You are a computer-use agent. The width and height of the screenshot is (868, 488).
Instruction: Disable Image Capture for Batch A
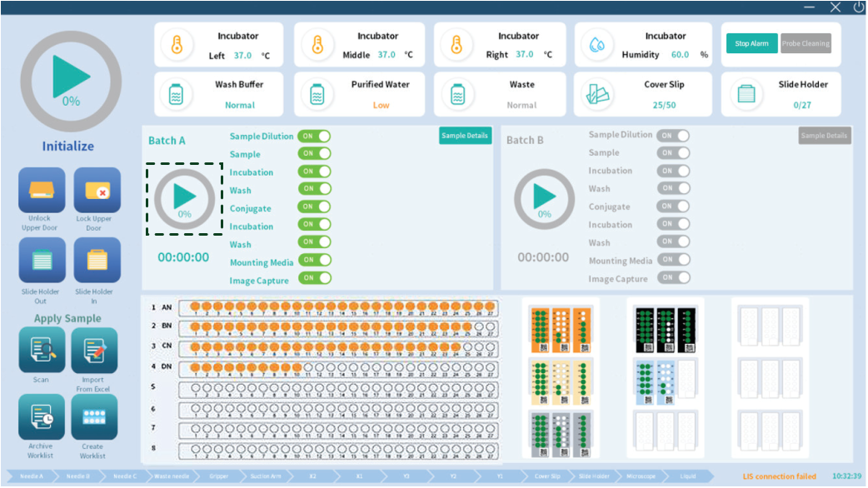[x=314, y=278]
